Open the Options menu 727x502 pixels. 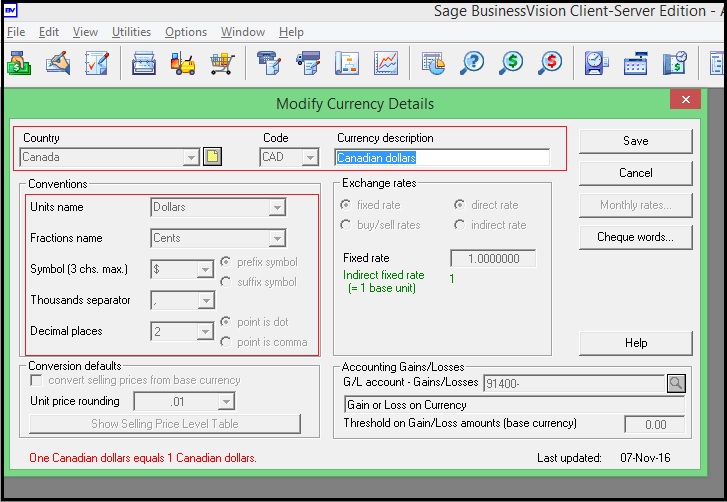pyautogui.click(x=186, y=32)
